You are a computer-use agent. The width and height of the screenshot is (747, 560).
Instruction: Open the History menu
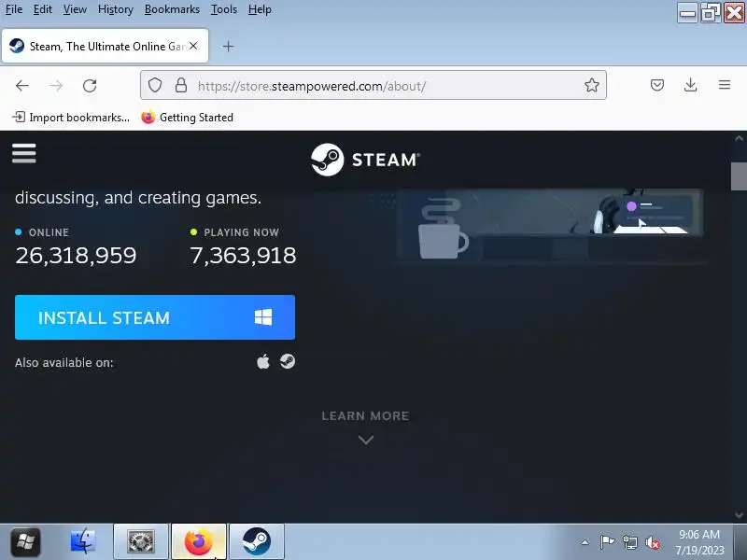click(115, 9)
